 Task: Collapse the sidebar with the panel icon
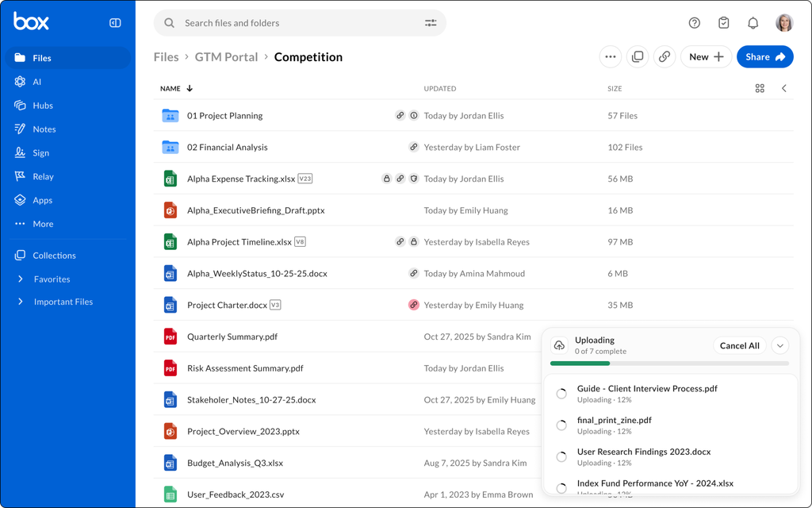click(x=115, y=23)
